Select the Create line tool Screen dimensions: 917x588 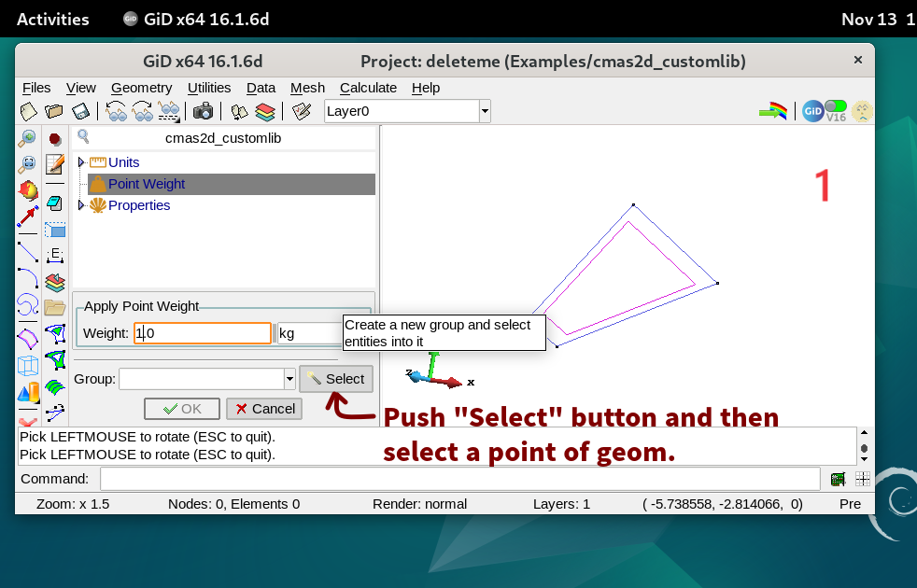click(x=27, y=251)
